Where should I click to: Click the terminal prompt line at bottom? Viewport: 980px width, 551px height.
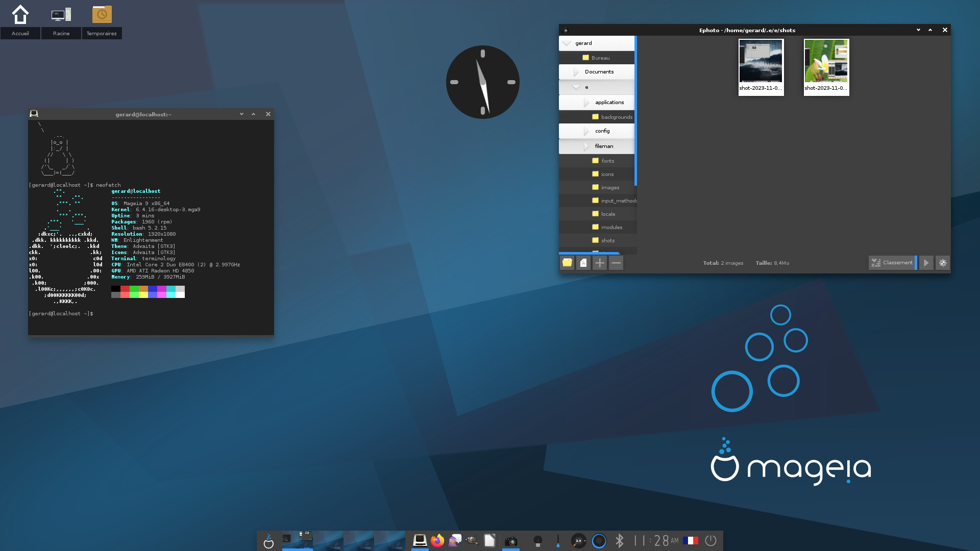click(x=61, y=314)
